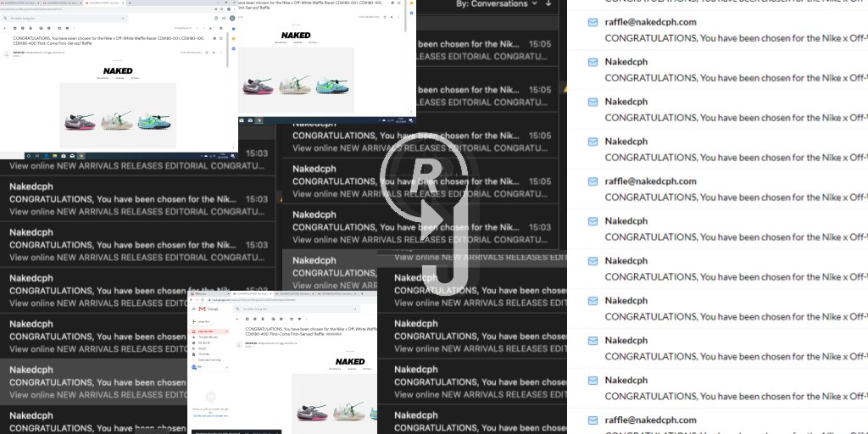Open Inbox folder in bottom Gmail sidebar
This screenshot has width=868, height=434.
209,331
